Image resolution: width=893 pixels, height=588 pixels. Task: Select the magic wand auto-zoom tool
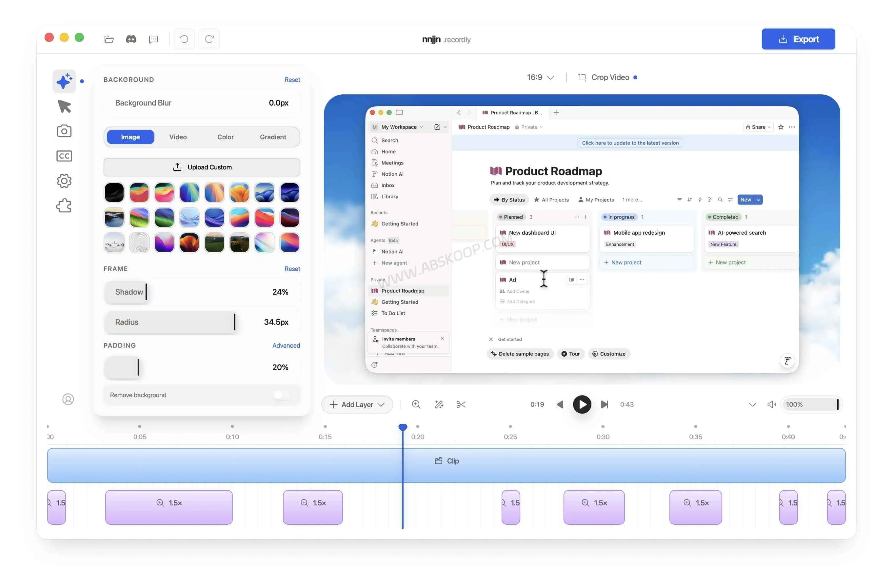point(439,404)
